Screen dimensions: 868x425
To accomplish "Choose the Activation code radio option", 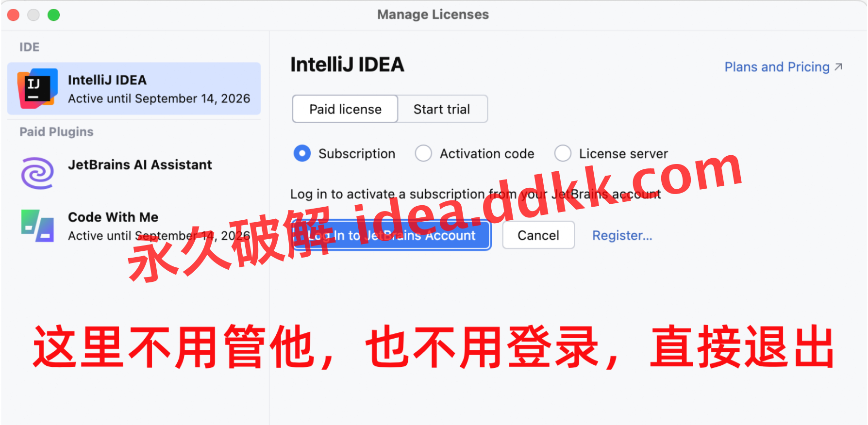I will 423,153.
